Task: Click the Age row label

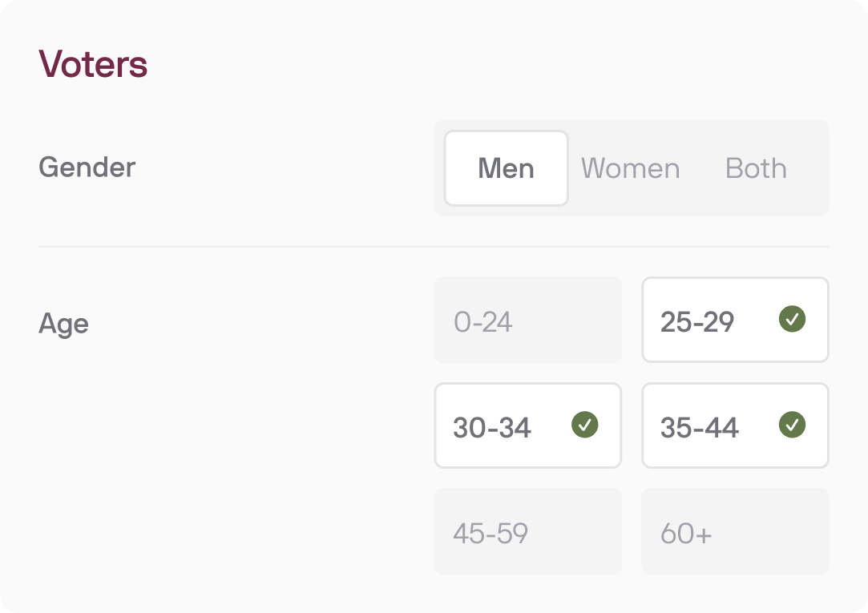Action: pos(64,323)
